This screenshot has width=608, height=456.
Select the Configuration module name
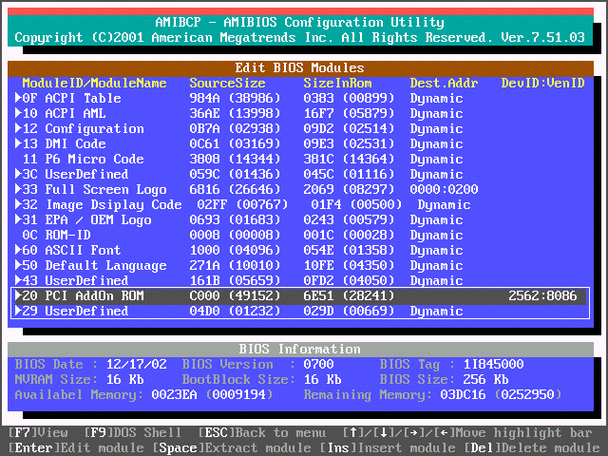point(95,128)
